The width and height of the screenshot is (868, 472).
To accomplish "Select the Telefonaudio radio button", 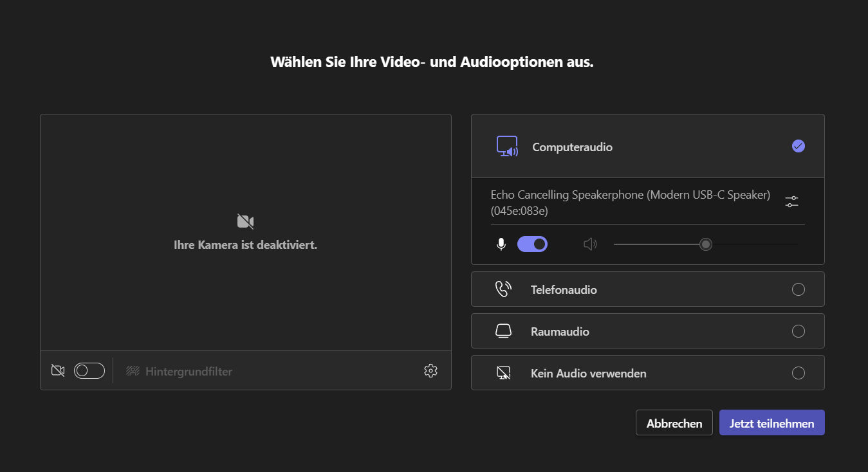I will click(798, 289).
